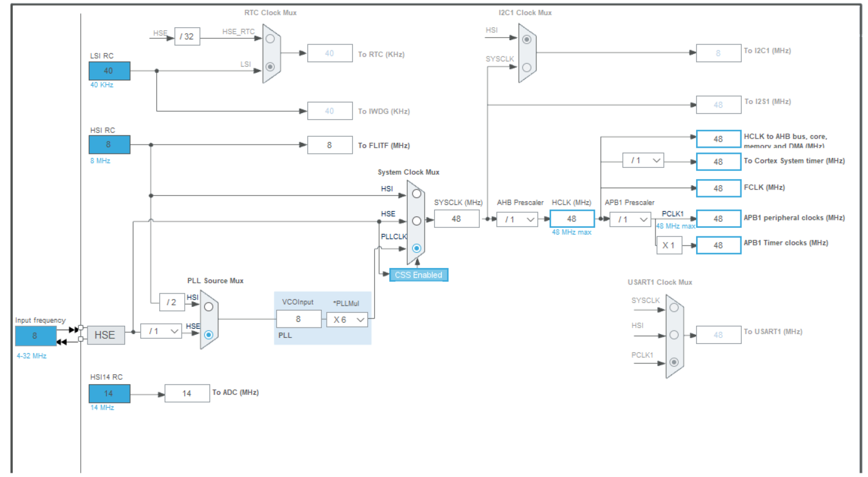Click the "PLL Source Mux" title
This screenshot has width=868, height=477.
215,281
